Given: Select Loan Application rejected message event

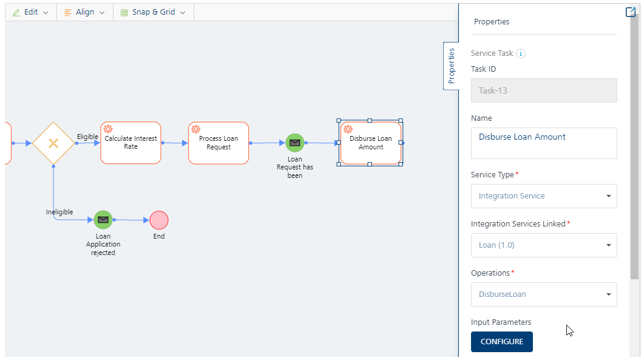Looking at the screenshot, I should (103, 220).
